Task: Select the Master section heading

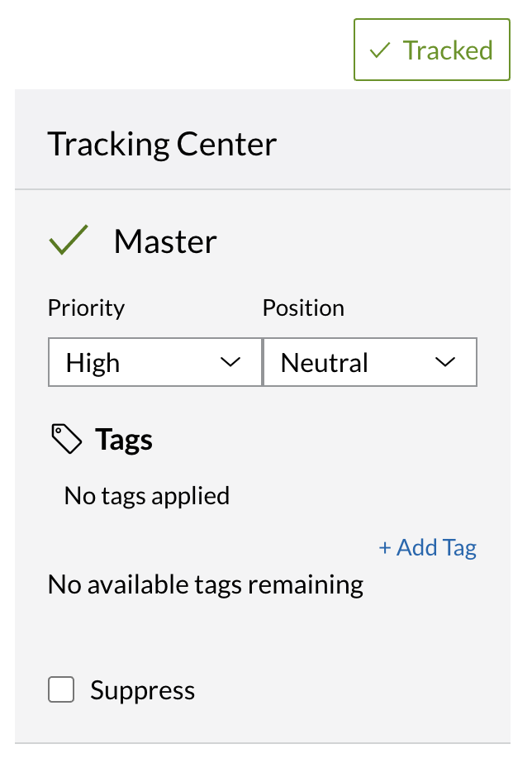Action: point(165,241)
